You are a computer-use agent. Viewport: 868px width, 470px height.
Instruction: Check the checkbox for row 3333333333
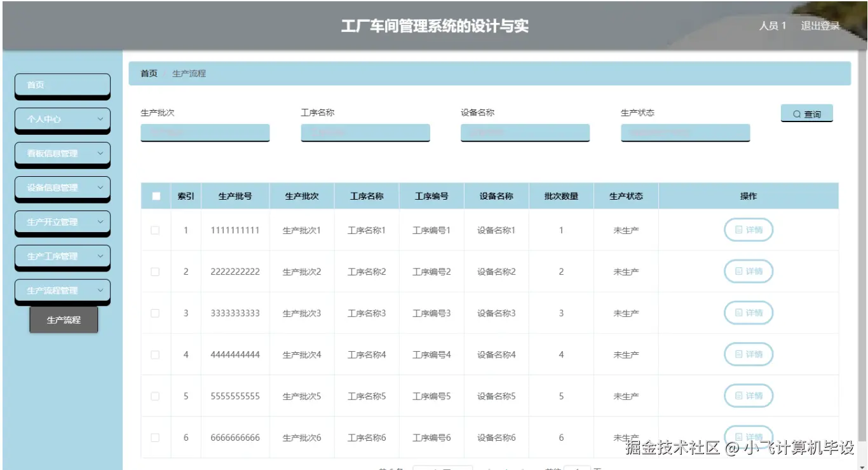click(x=155, y=313)
